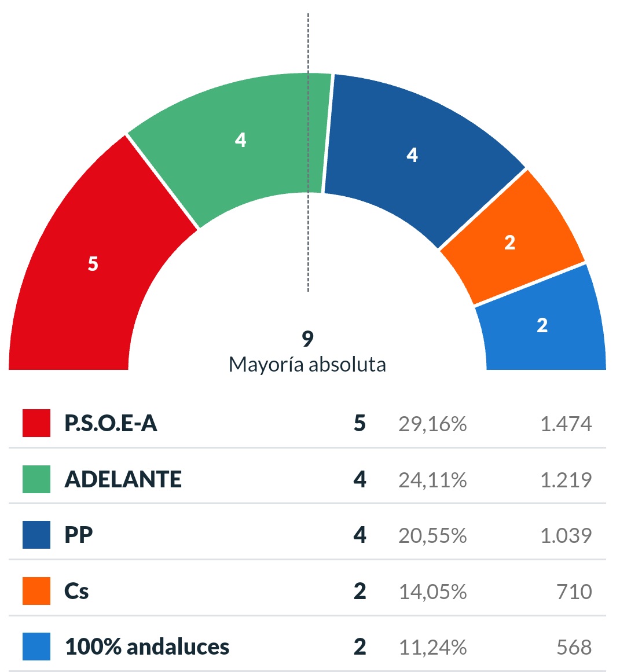Click the PP party name label

79,535
